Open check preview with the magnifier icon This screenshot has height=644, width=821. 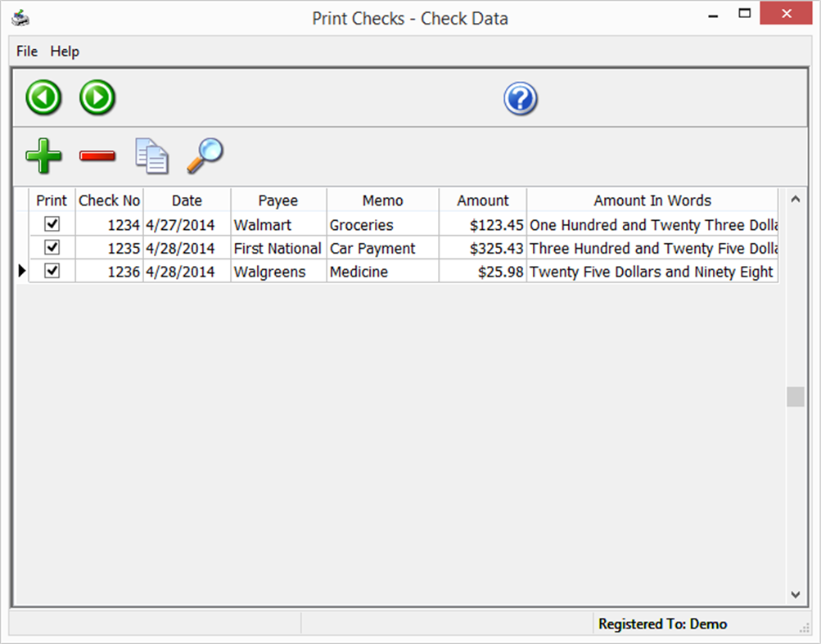[204, 155]
